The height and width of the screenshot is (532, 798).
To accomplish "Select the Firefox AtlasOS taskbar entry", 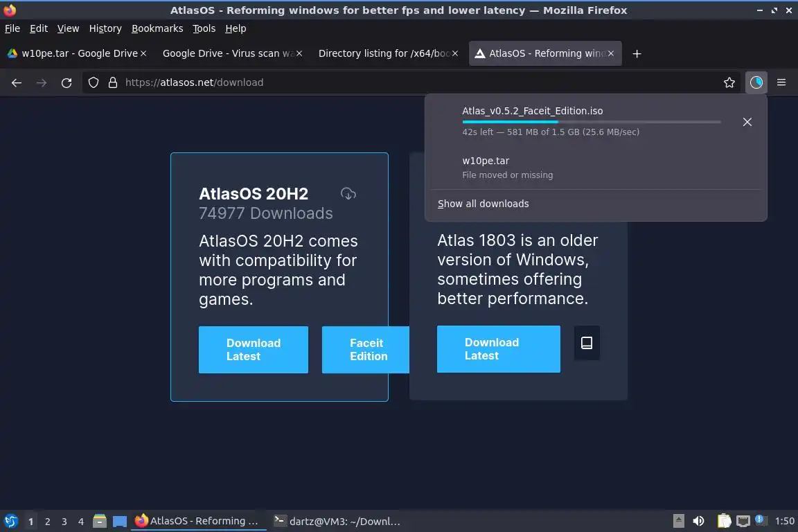I will click(x=199, y=521).
